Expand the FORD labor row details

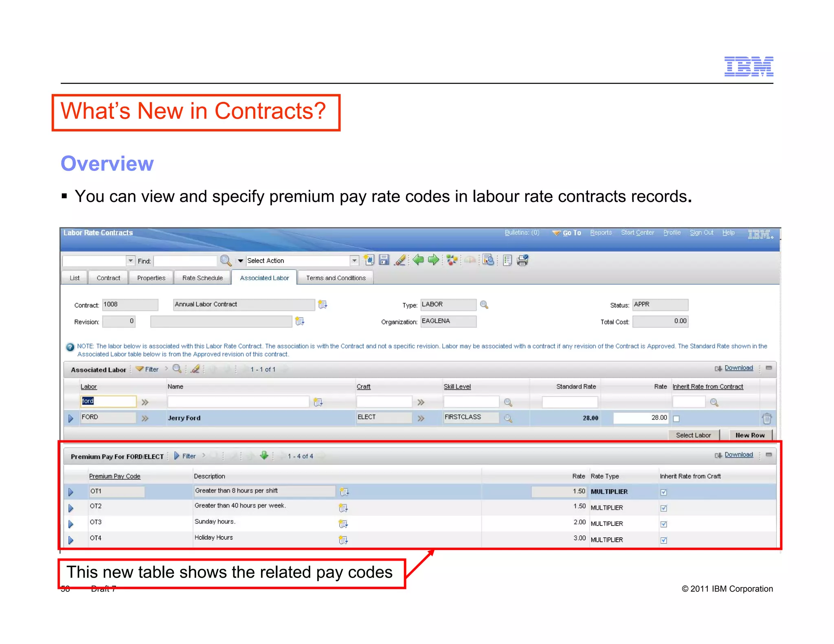(71, 418)
